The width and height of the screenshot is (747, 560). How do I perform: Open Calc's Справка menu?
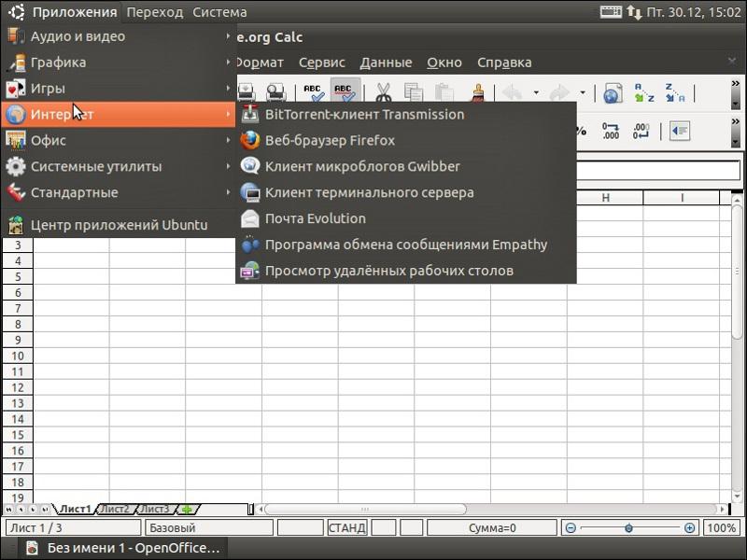[504, 63]
